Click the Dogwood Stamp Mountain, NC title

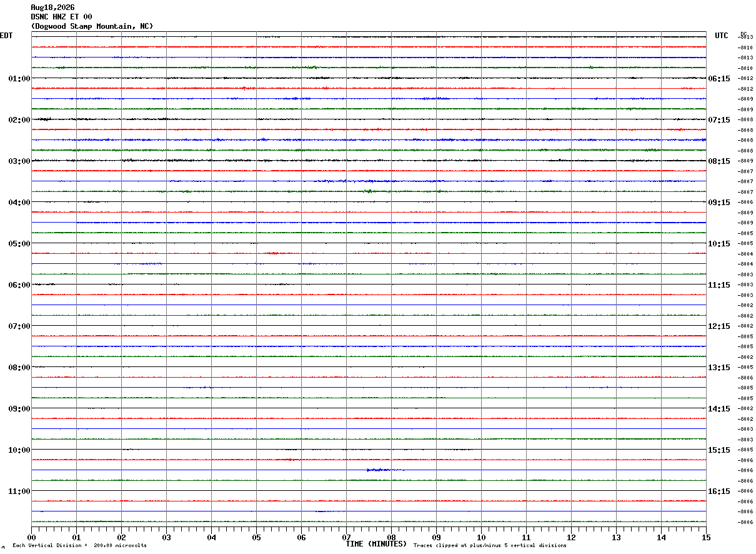(92, 26)
